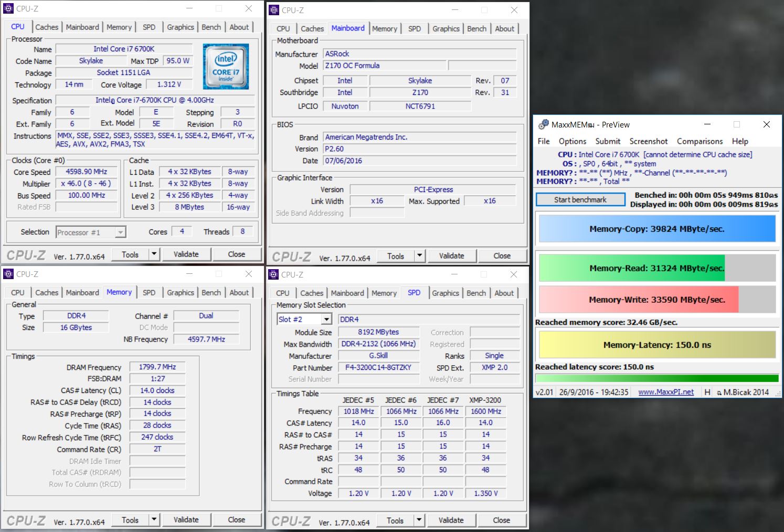Screen dimensions: 784x532
Task: Click Validate in the SPD tab window
Action: tap(451, 520)
